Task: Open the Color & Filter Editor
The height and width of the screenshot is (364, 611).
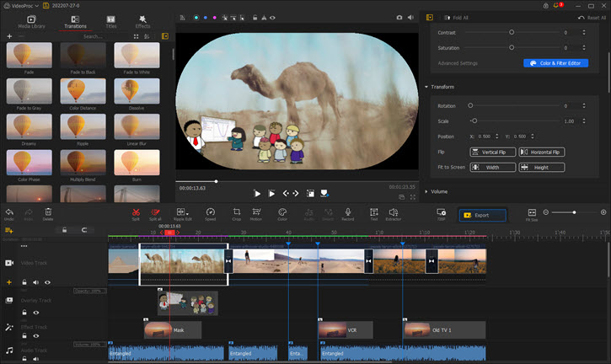Action: point(555,63)
